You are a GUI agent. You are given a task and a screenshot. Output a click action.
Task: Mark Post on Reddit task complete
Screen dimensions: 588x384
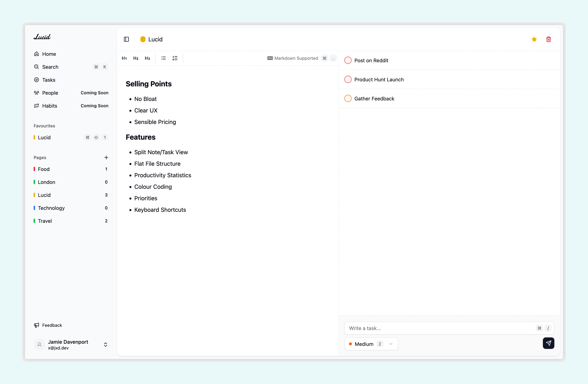[348, 60]
